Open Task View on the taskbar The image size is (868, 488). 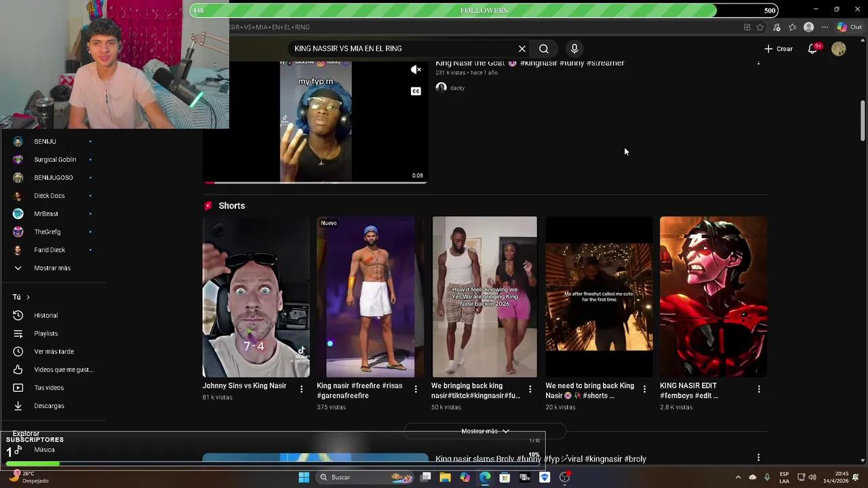(x=425, y=477)
